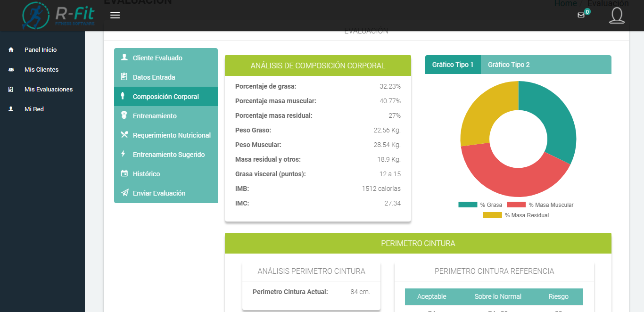Click the R-Fit logo
This screenshot has height=312, width=644.
coord(58,15)
